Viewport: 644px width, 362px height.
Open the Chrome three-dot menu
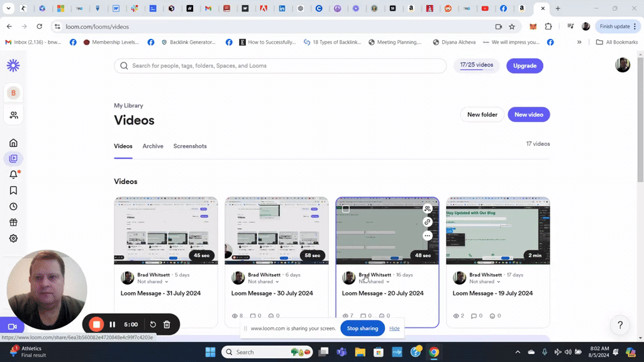tap(635, 26)
